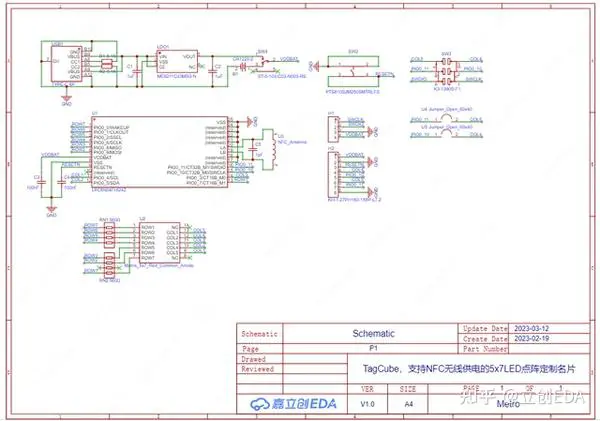Image resolution: width=600 pixels, height=421 pixels.
Task: Click the "VER" column heading
Action: click(x=367, y=389)
